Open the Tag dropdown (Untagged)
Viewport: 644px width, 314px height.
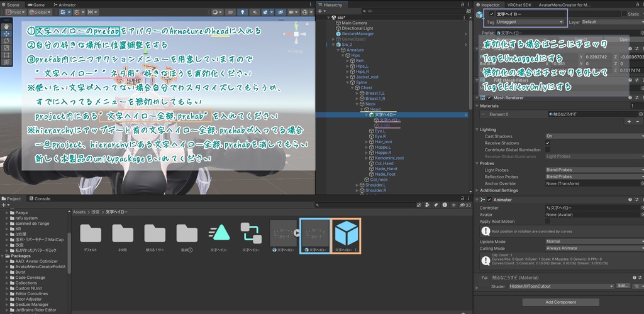tap(530, 22)
